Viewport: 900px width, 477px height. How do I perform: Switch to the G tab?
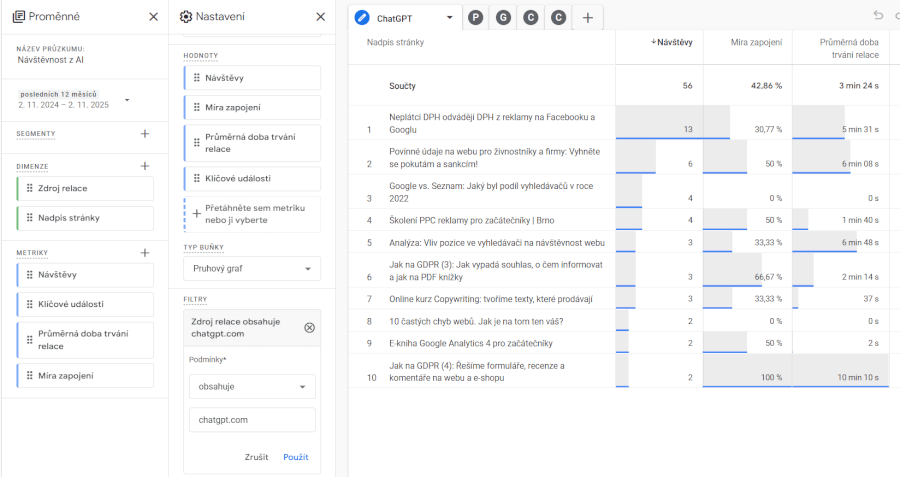click(503, 17)
